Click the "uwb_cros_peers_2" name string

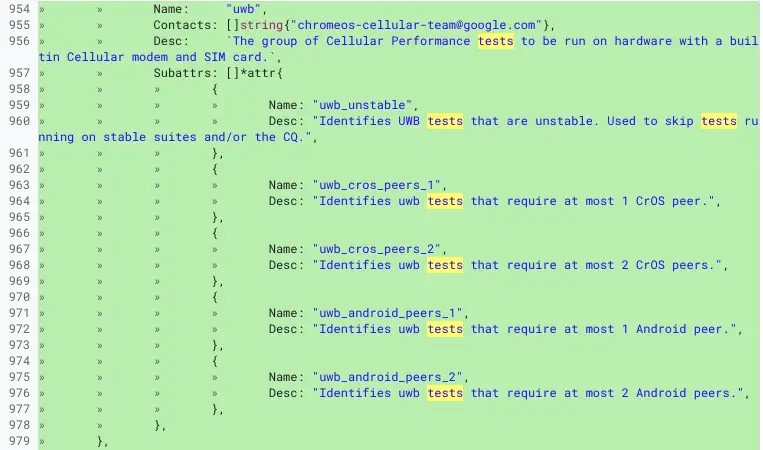[x=377, y=249]
